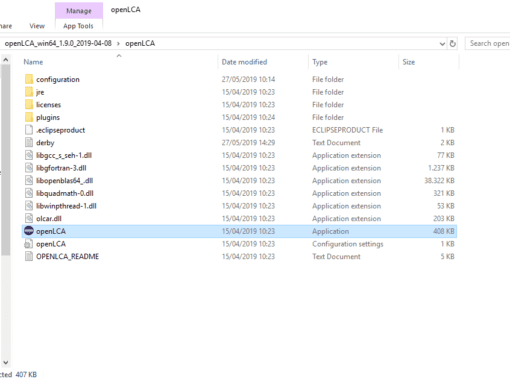The width and height of the screenshot is (510, 382).
Task: Sort by the Size column header
Action: [409, 62]
